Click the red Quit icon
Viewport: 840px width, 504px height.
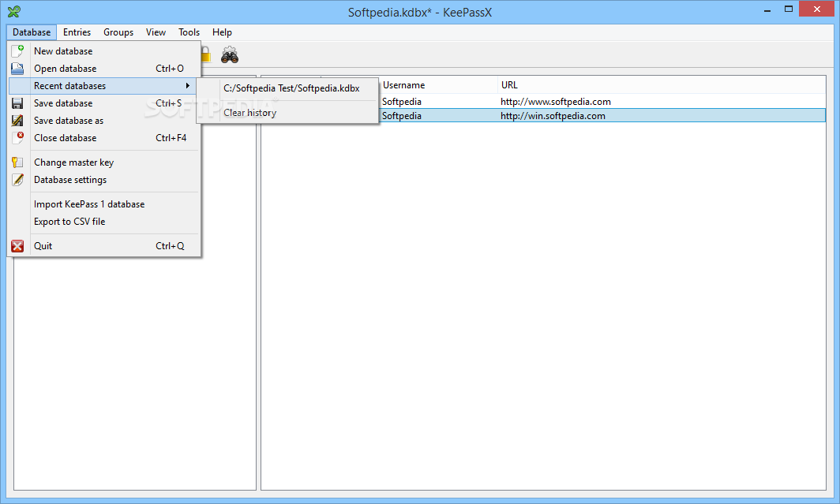17,246
